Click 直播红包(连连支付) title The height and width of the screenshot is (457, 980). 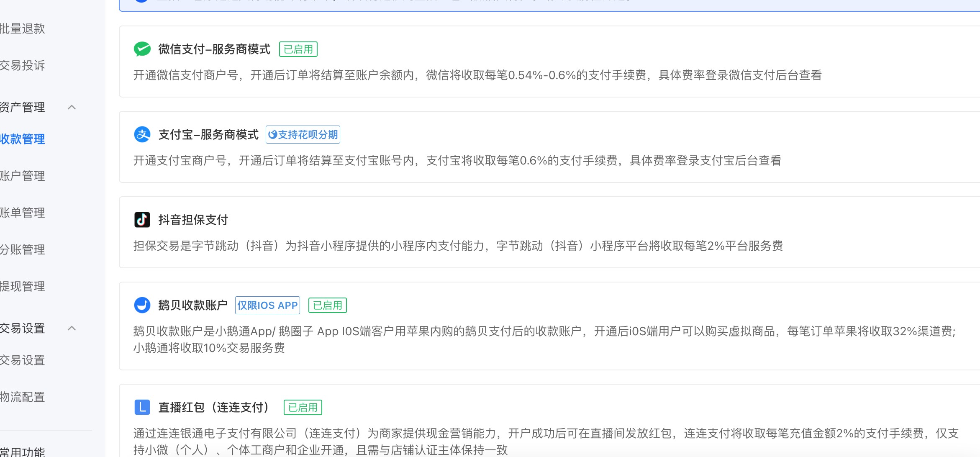(x=213, y=408)
